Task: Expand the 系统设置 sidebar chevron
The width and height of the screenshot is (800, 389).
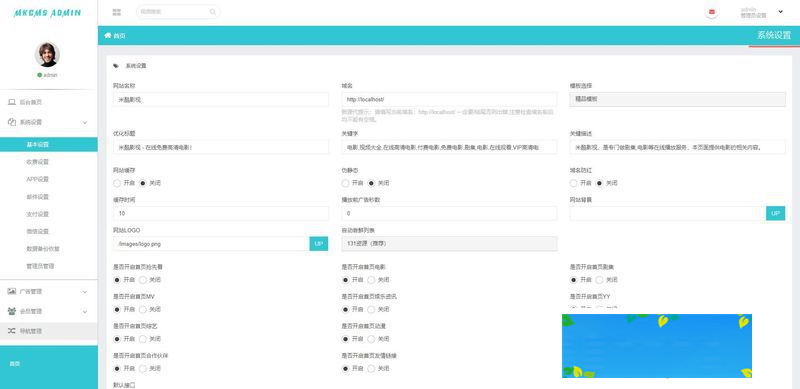Action: 85,123
